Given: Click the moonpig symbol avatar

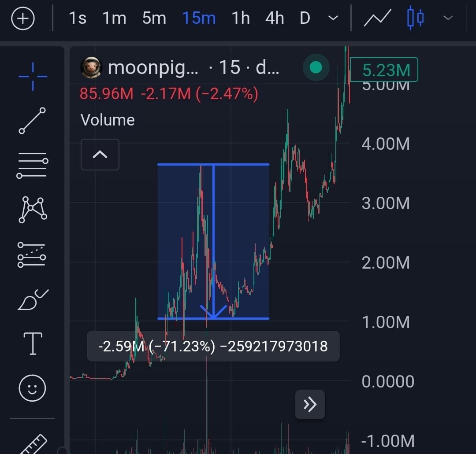Looking at the screenshot, I should coord(91,67).
